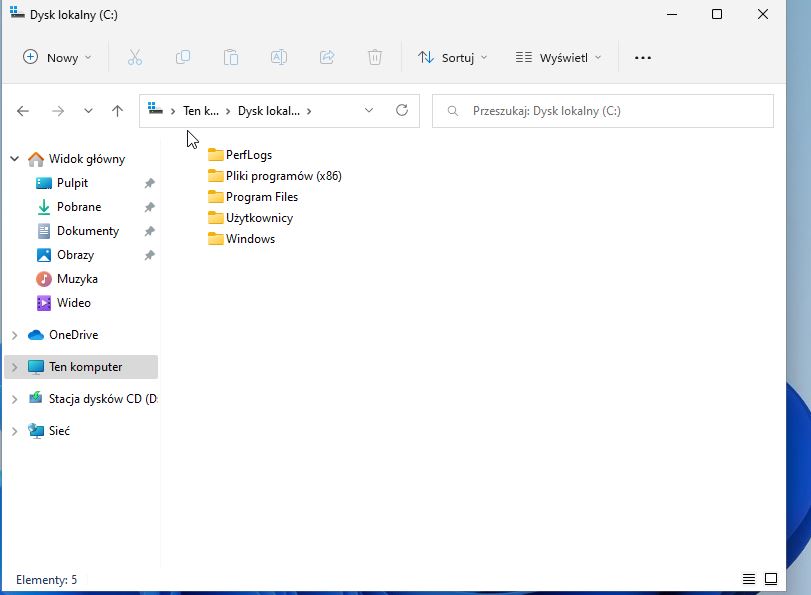
Task: Go up one directory level
Action: [117, 111]
